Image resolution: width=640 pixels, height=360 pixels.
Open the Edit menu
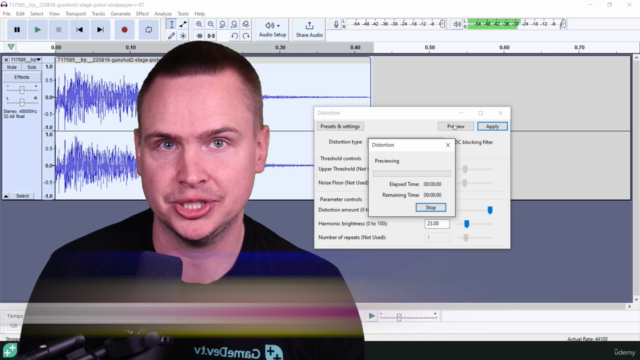20,13
